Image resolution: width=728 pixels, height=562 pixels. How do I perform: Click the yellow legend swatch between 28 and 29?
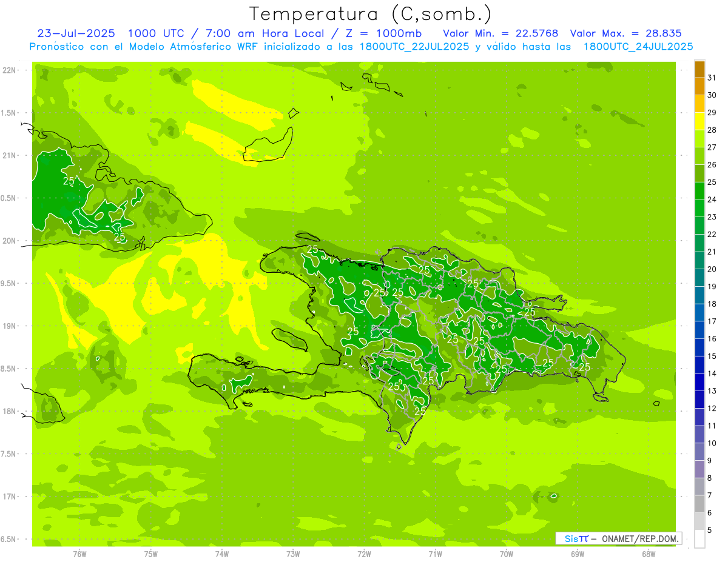(x=699, y=121)
